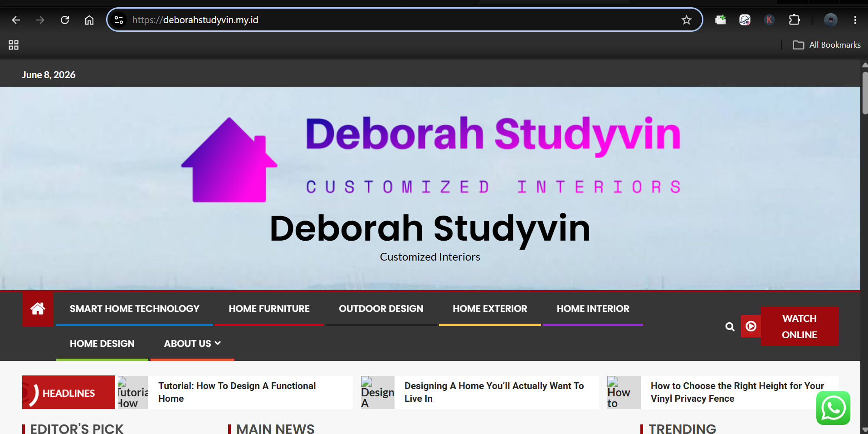Open Home Design menu item
This screenshot has height=434, width=868.
[102, 344]
